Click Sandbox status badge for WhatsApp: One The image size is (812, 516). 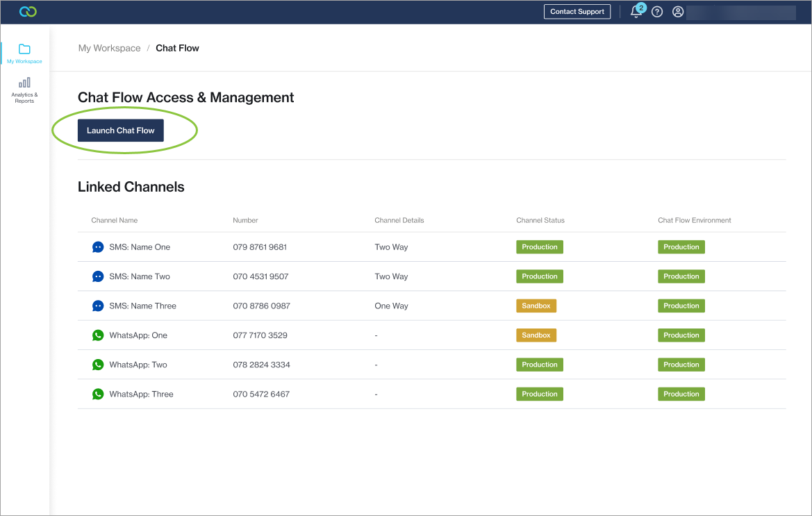tap(536, 335)
